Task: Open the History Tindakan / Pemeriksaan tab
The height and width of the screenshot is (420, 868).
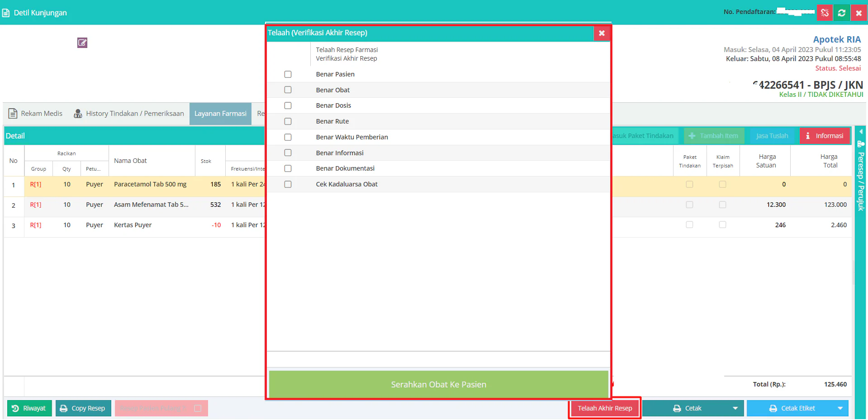Action: pyautogui.click(x=129, y=114)
